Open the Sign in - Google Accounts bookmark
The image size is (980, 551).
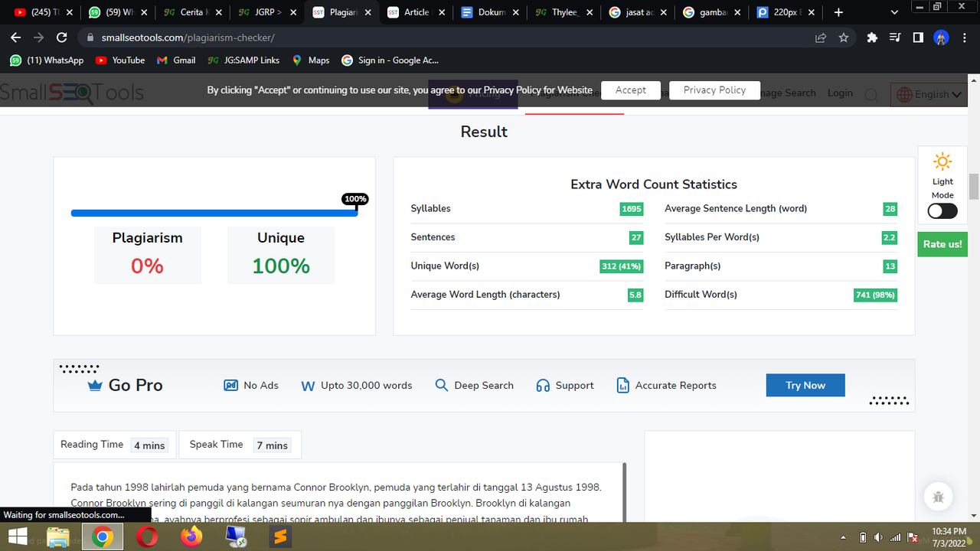390,60
